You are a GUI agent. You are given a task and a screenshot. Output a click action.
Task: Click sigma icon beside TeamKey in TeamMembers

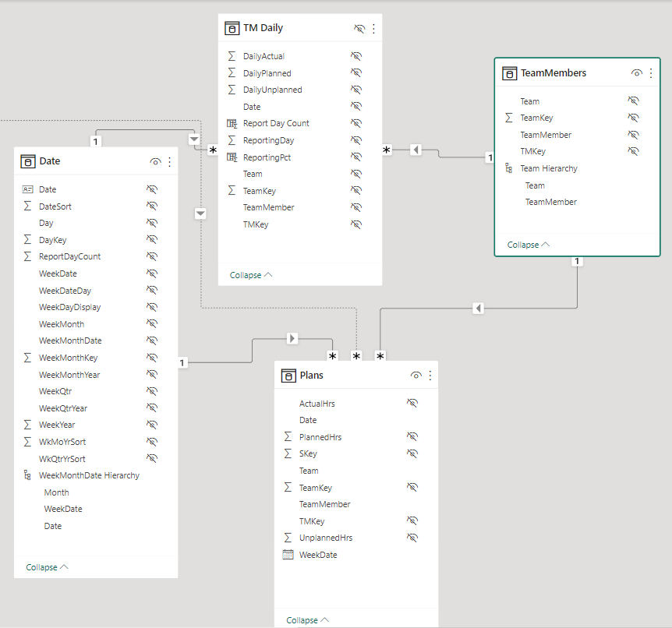click(509, 118)
